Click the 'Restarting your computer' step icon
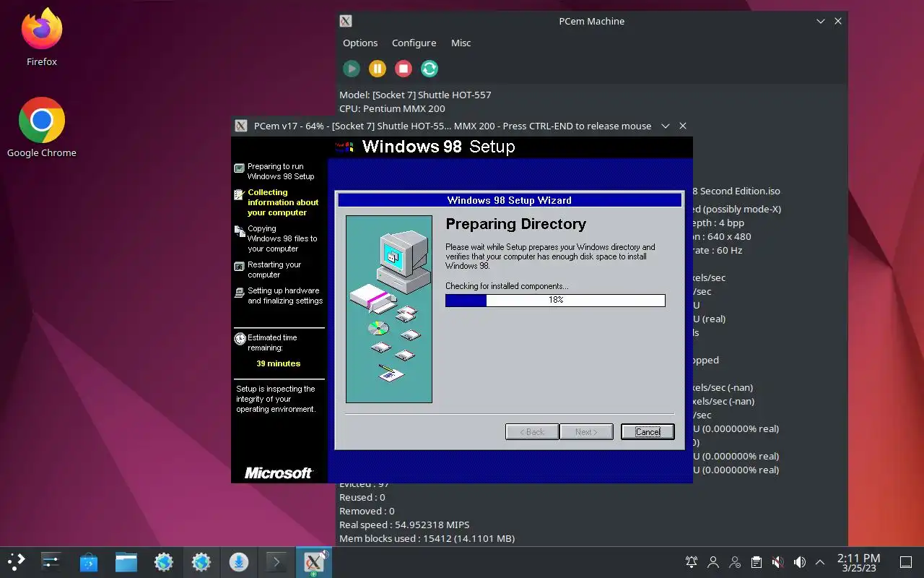This screenshot has width=924, height=578. tap(240, 267)
